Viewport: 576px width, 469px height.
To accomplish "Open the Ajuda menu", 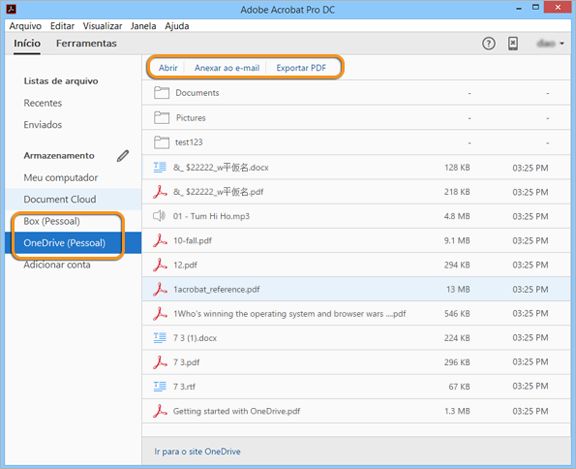I will (x=177, y=26).
